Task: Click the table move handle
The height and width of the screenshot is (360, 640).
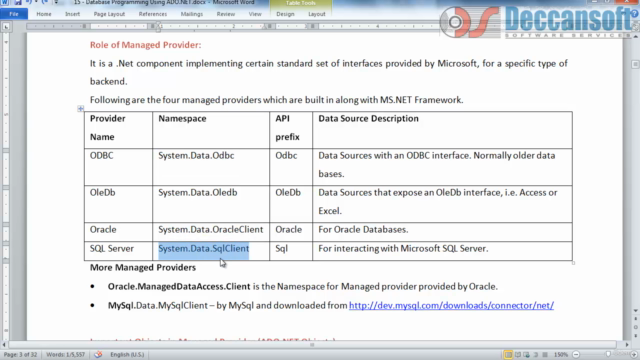Action: [80, 109]
